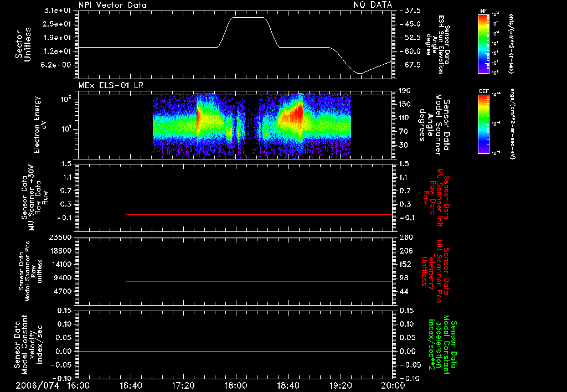Click the NPI Vector Data panel title

112,4
